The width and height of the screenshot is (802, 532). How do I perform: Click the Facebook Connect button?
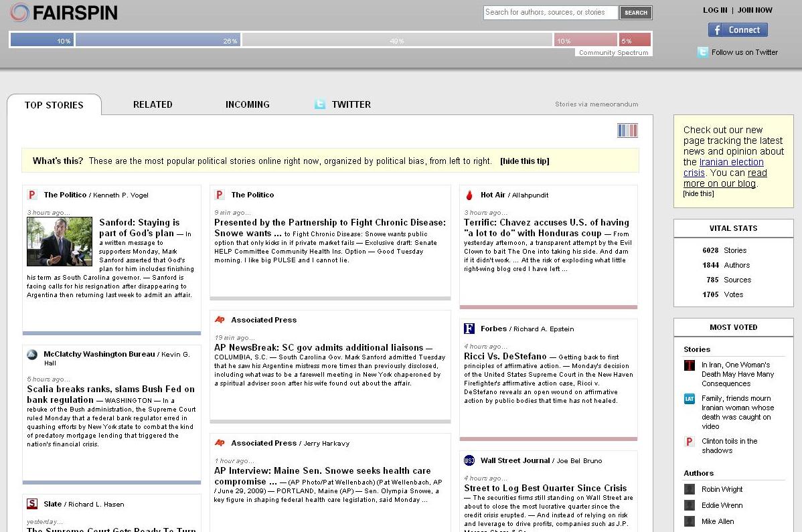pyautogui.click(x=738, y=30)
